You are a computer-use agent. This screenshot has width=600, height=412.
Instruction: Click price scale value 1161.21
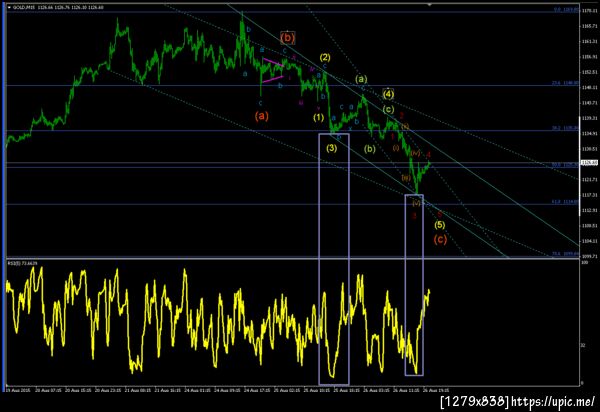[590, 41]
